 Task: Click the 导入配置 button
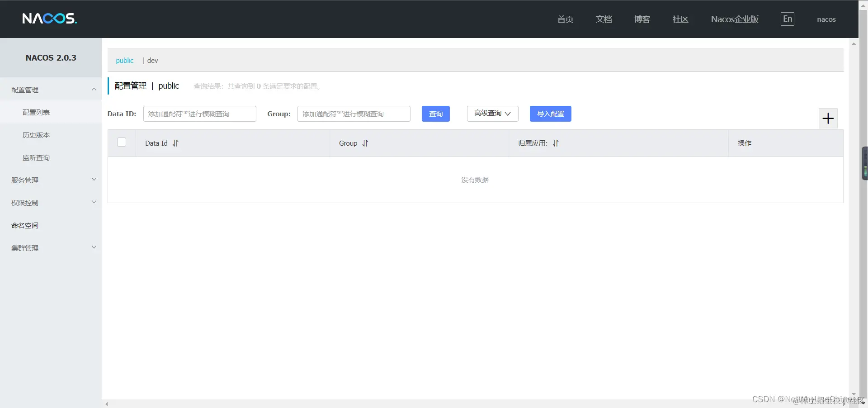pos(550,114)
